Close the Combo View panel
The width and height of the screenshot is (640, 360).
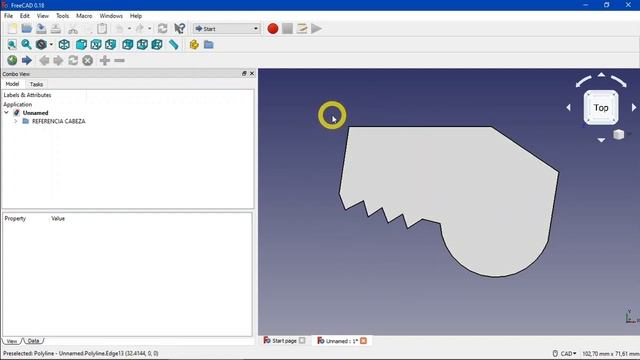click(252, 73)
